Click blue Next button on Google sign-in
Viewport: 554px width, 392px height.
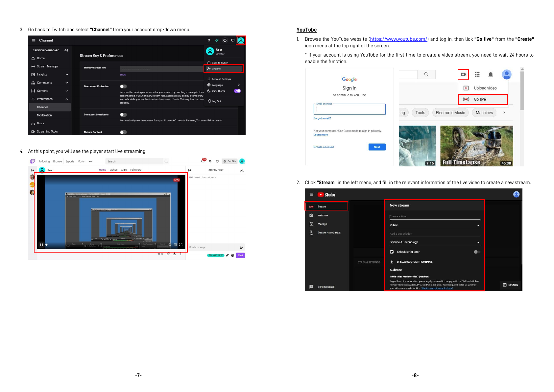[x=377, y=147]
